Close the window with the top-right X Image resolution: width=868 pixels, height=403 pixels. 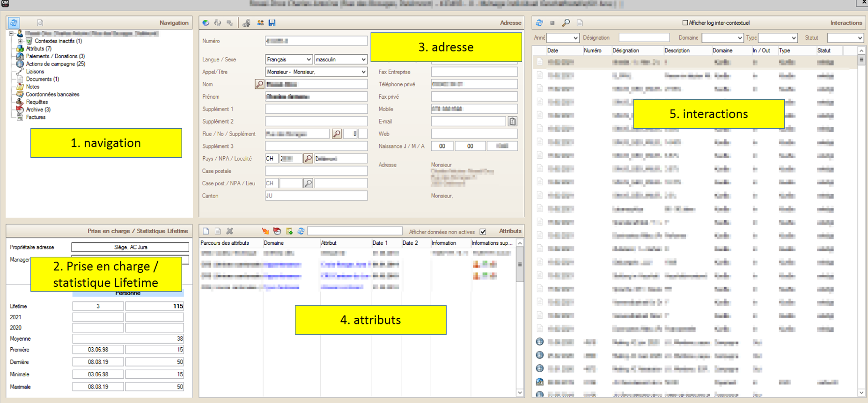pos(864,3)
